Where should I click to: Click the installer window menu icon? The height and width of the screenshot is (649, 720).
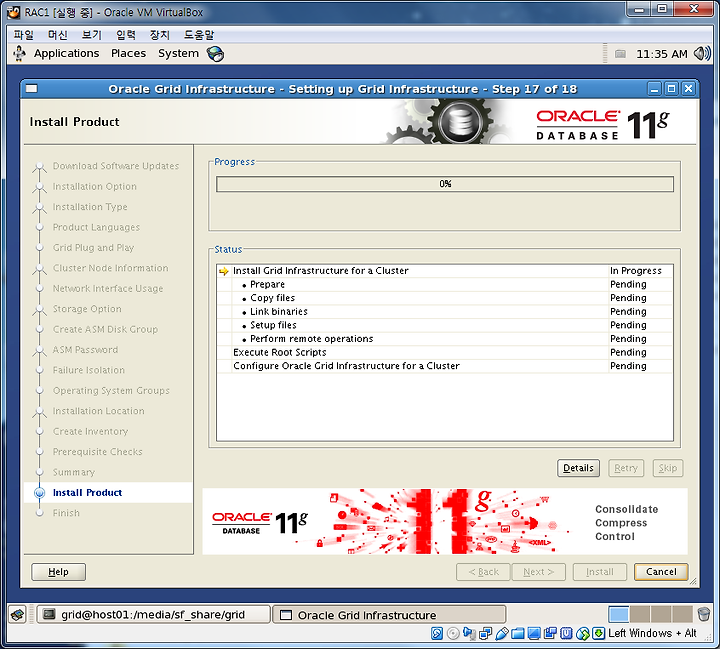(x=31, y=89)
